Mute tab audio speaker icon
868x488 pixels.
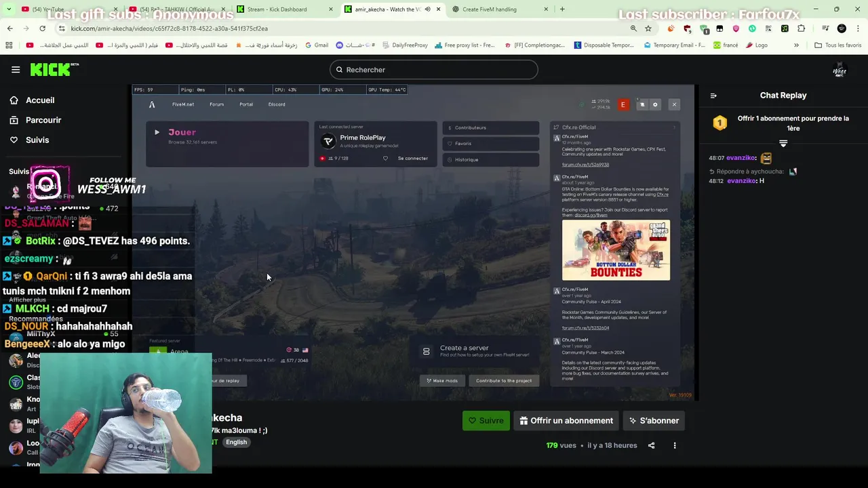(x=427, y=9)
